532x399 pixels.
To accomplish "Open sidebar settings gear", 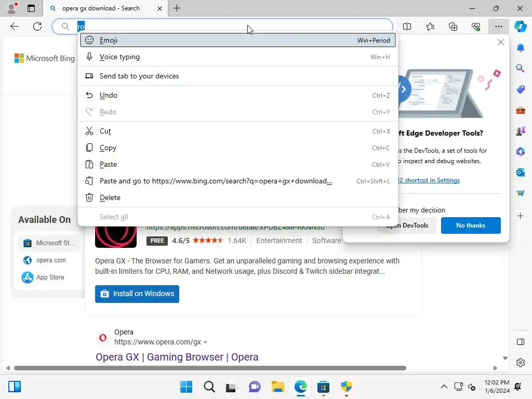I will [521, 363].
